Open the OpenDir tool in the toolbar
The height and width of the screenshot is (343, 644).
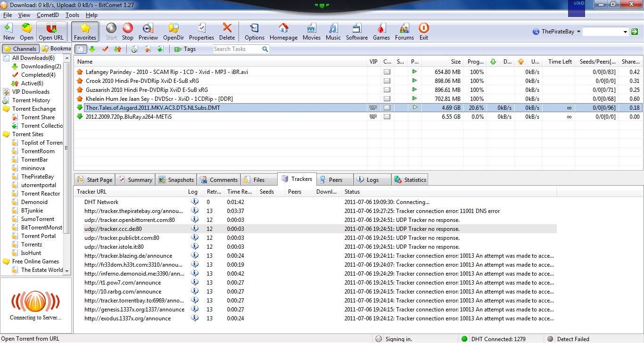[x=173, y=31]
